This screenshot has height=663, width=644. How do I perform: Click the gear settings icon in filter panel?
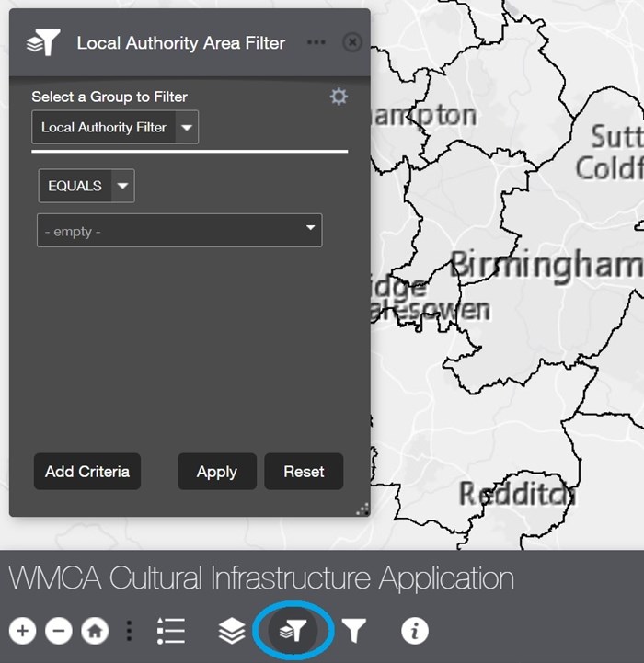pos(339,97)
